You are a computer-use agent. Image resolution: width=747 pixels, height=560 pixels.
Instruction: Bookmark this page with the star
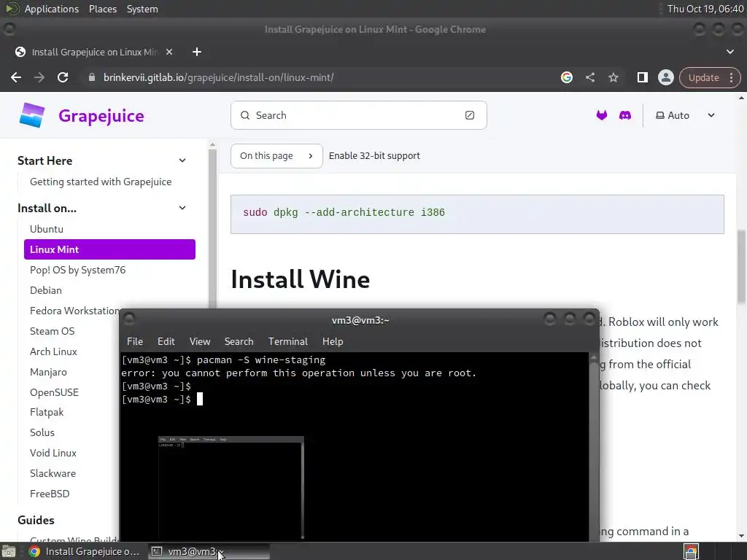coord(613,77)
